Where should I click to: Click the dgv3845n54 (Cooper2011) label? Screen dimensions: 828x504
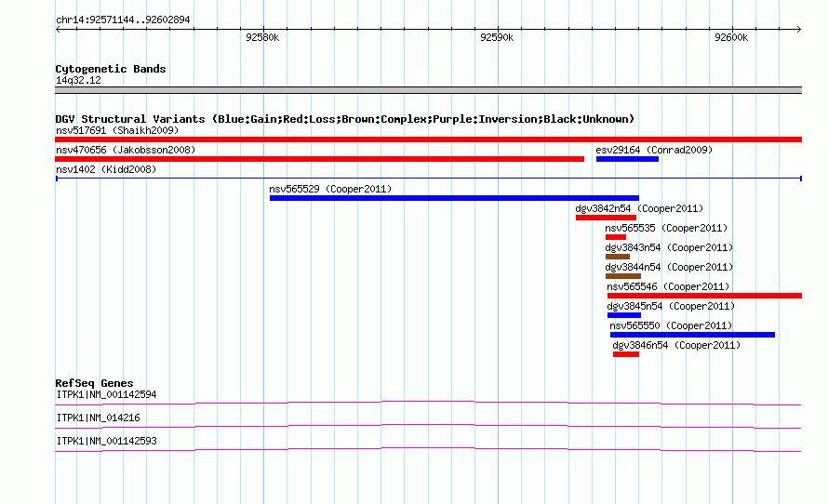(671, 306)
